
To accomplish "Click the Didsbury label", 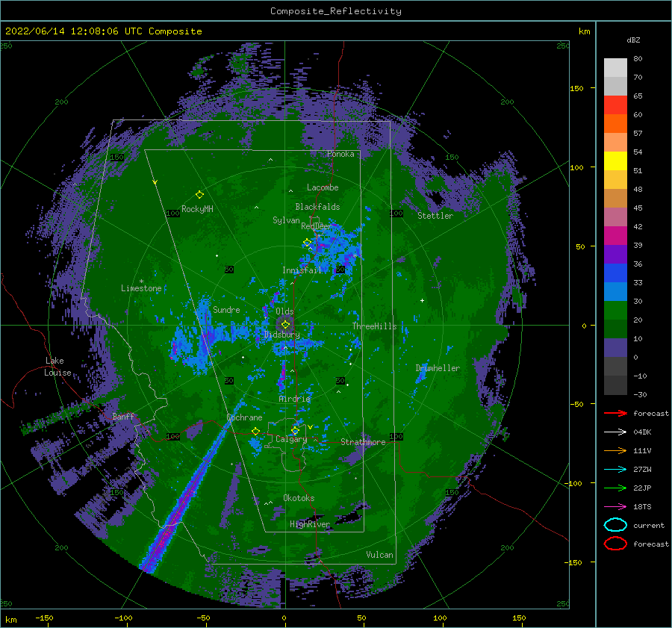I will 282,335.
